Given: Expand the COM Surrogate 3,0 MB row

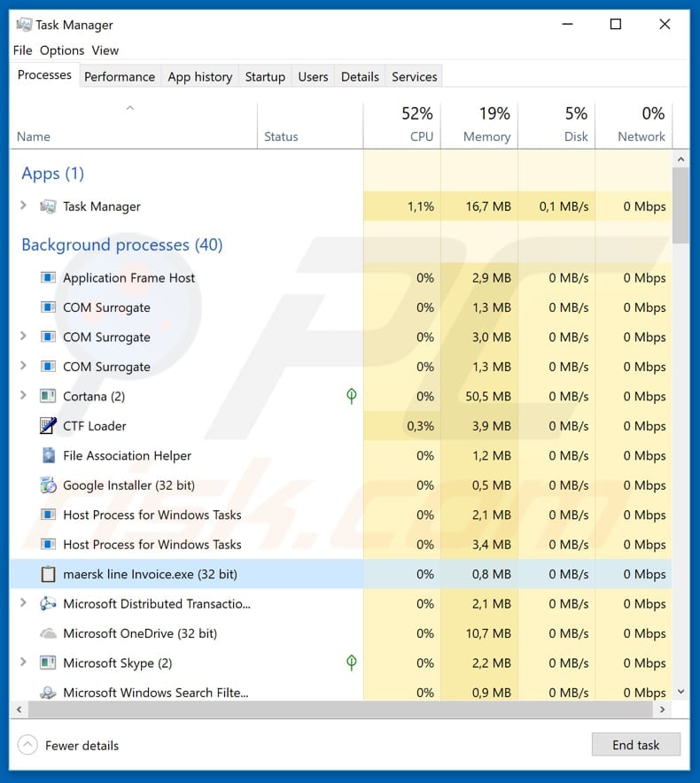Looking at the screenshot, I should click(23, 336).
